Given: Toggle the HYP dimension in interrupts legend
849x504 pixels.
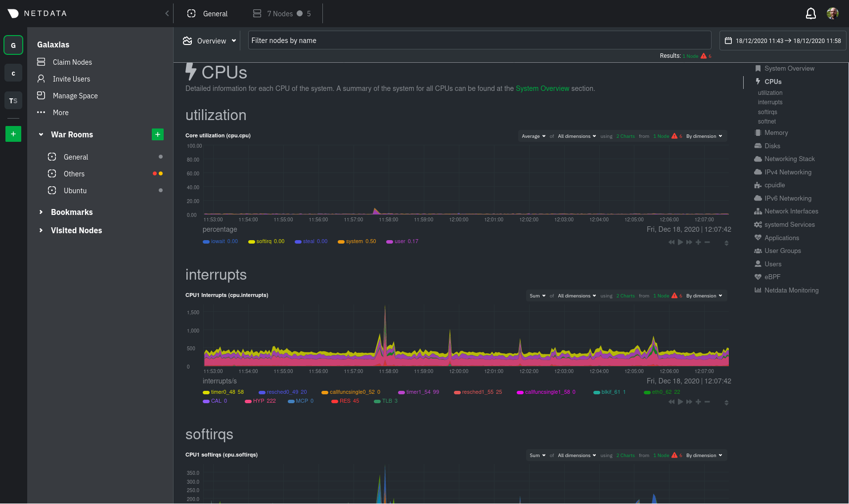Looking at the screenshot, I should pos(261,401).
